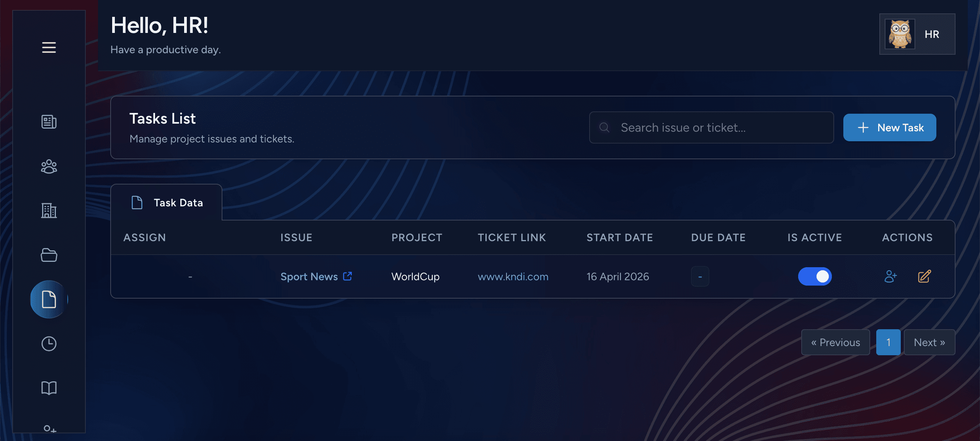Click the Previous pagination button
Screen dimensions: 980x441
[x=836, y=342]
